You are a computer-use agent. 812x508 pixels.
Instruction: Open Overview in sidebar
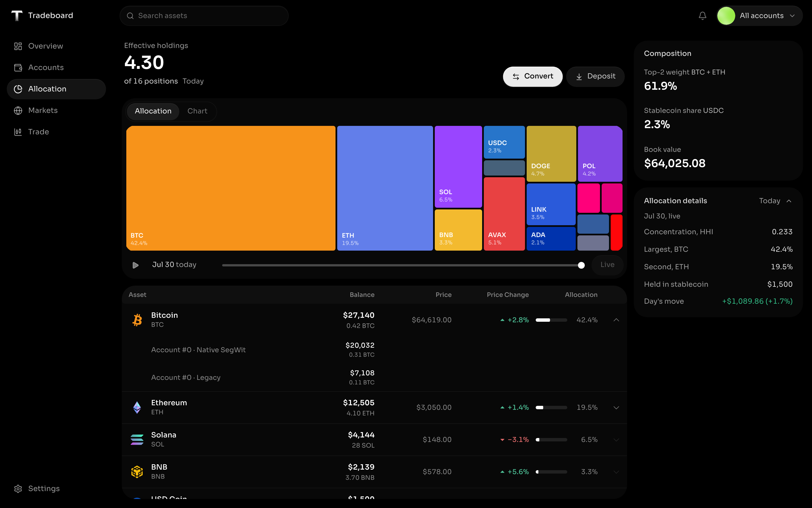pos(56,46)
